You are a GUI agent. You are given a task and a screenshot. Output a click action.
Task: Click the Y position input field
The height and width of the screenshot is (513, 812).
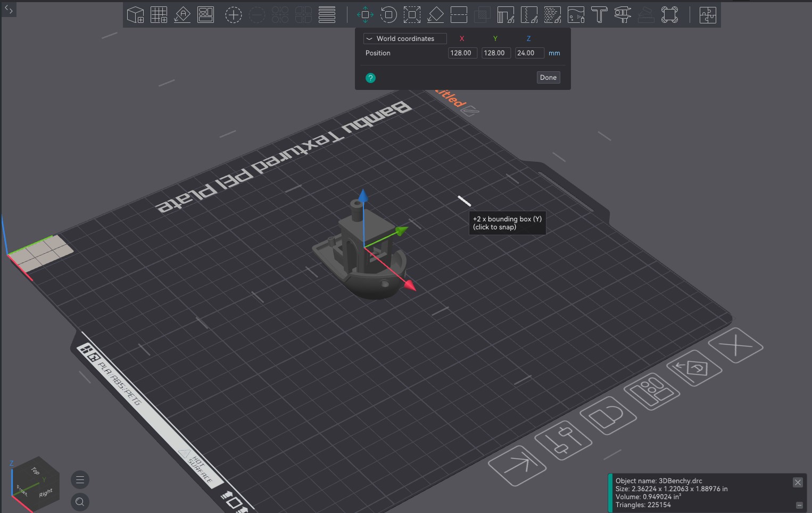point(496,53)
